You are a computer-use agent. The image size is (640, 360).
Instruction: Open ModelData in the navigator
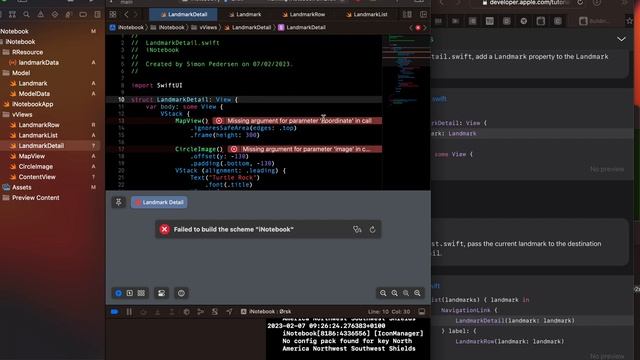coord(34,93)
